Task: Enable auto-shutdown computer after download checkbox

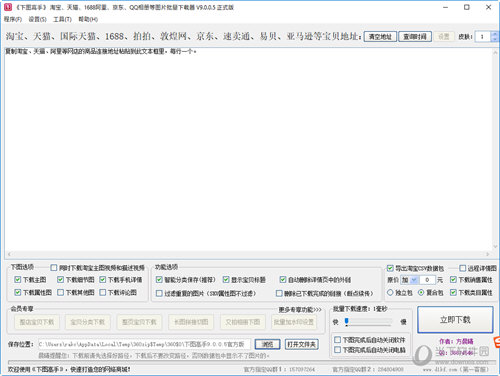Action: coord(337,349)
